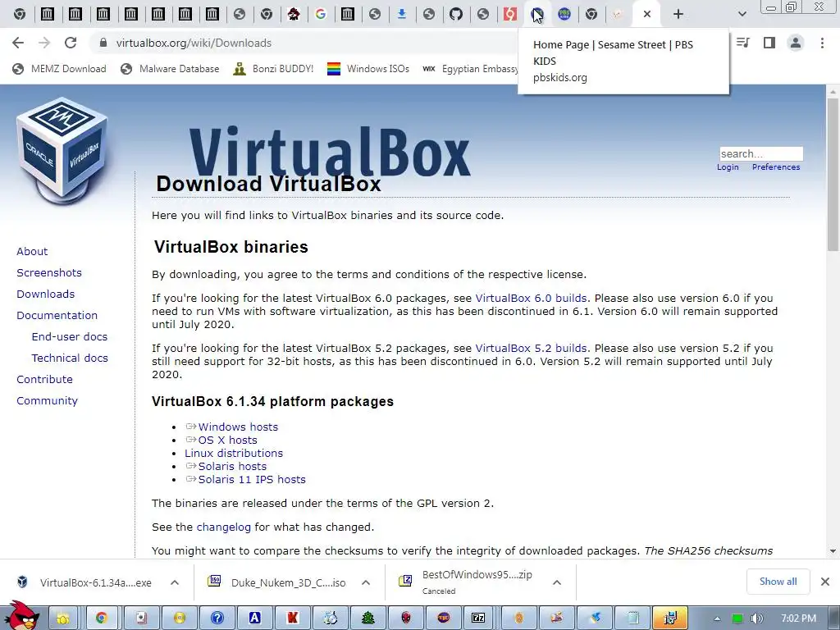
Task: Click the scrollbar up arrow
Action: click(833, 92)
